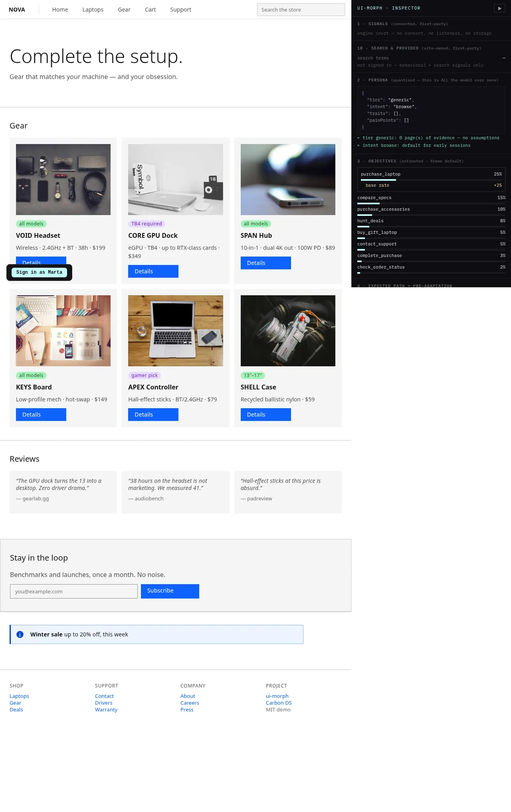Select the complete_purchase objective row
The height and width of the screenshot is (812, 511).
click(x=431, y=258)
